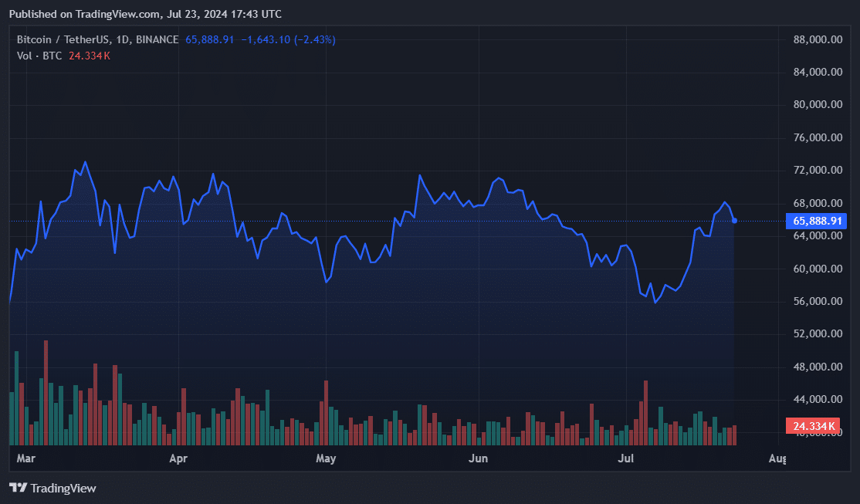
Task: Click the 44,000.00 price axis label
Action: click(x=818, y=399)
